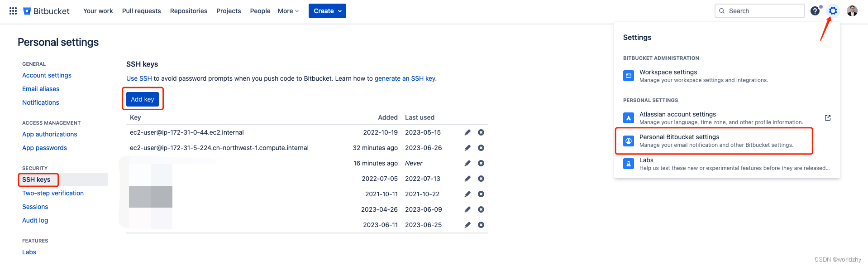
Task: Delete the key added 2023-04-26
Action: pos(481,209)
